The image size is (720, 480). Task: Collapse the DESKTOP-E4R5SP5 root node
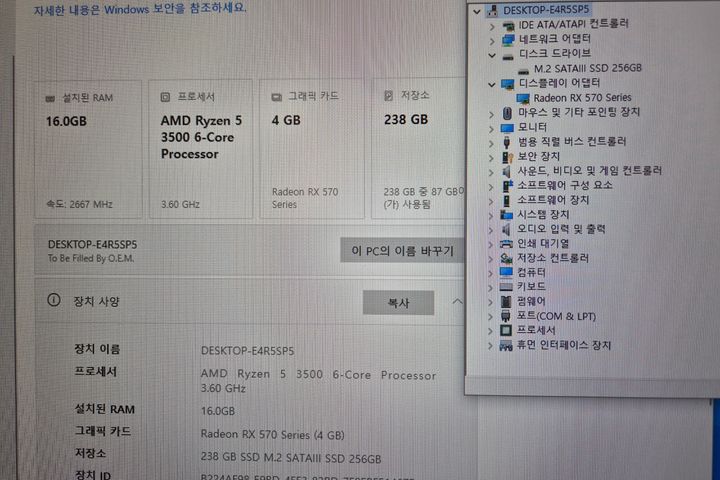click(x=477, y=11)
